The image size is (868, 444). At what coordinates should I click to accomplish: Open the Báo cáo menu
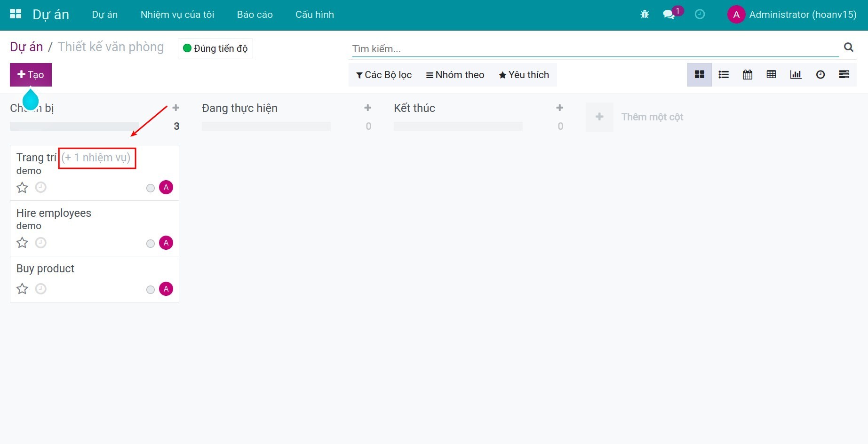(255, 15)
